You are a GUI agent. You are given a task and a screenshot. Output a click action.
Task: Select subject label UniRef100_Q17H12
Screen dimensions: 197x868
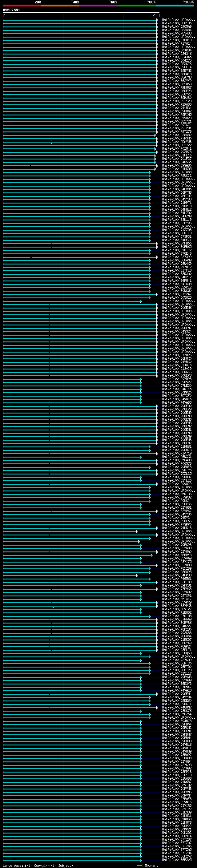[177, 267]
